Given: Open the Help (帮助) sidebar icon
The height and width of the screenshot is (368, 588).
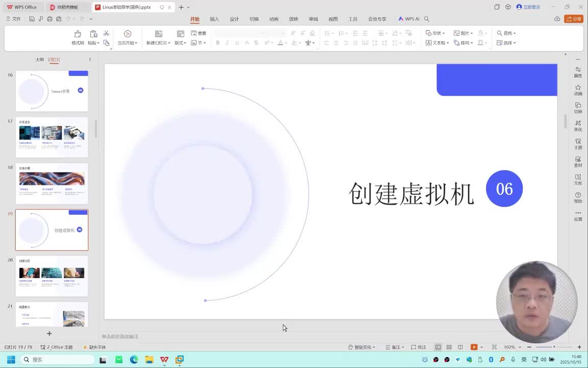Looking at the screenshot, I should pyautogui.click(x=578, y=197).
